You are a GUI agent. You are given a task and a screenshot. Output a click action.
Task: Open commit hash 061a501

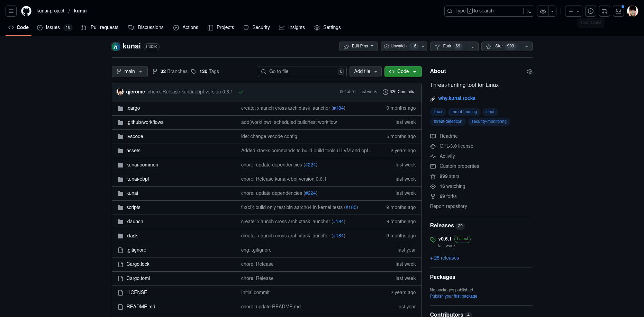tap(348, 92)
